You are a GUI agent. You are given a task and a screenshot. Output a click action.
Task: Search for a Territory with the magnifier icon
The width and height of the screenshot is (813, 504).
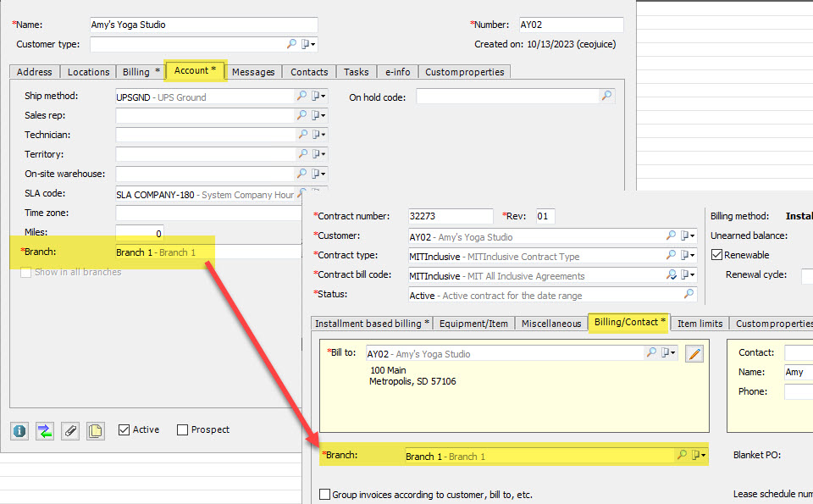pos(303,153)
